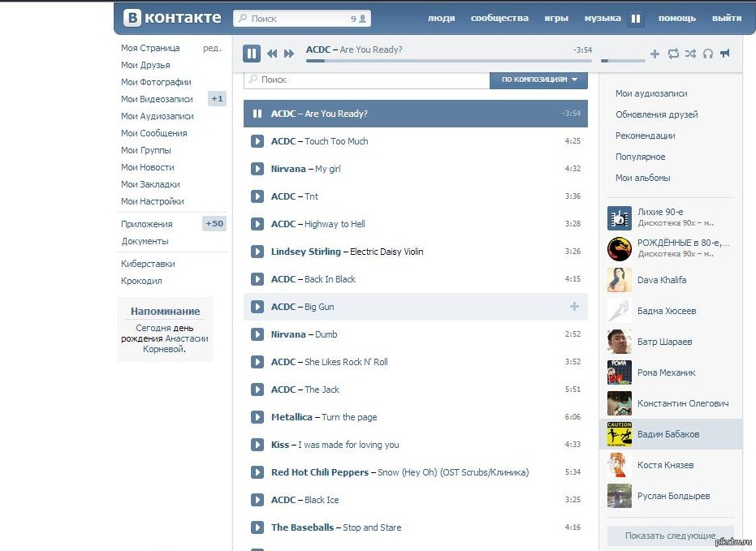Toggle the broadcast megaphone icon
The height and width of the screenshot is (551, 756).
pos(724,53)
